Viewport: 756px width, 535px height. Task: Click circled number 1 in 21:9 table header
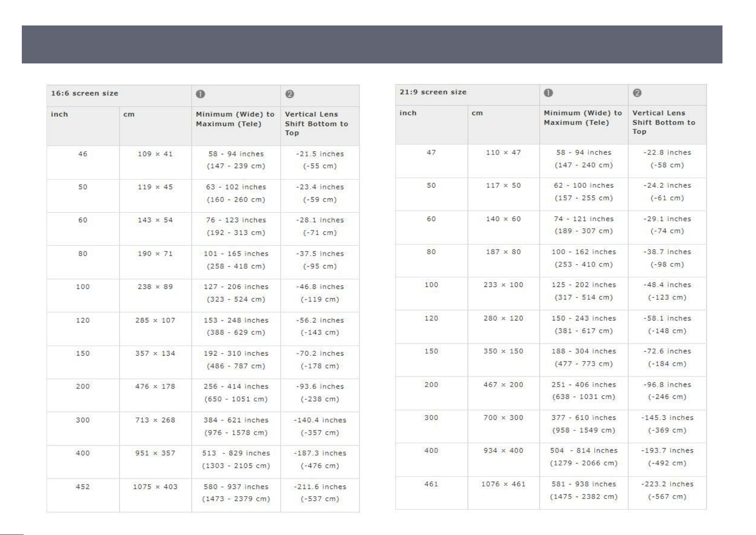pos(548,93)
